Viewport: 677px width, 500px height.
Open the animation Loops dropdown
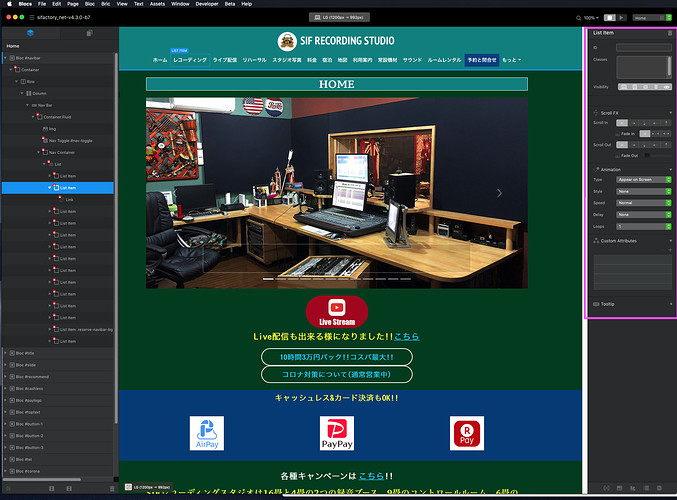[x=644, y=226]
